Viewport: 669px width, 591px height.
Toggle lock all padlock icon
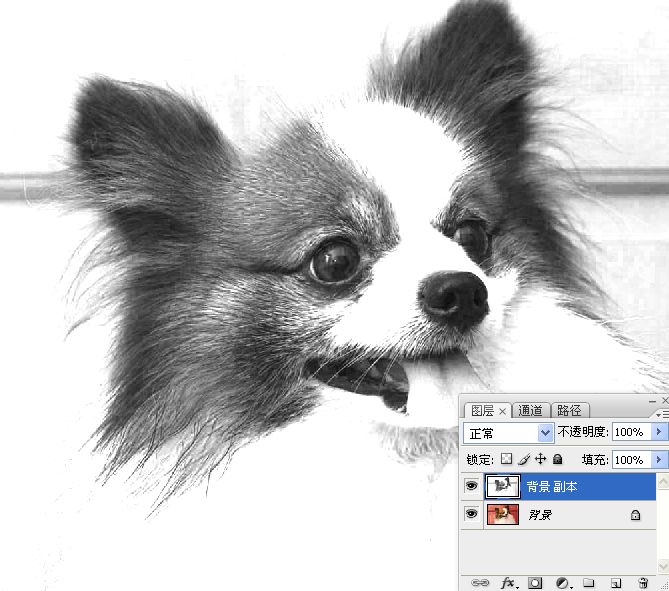tap(557, 459)
